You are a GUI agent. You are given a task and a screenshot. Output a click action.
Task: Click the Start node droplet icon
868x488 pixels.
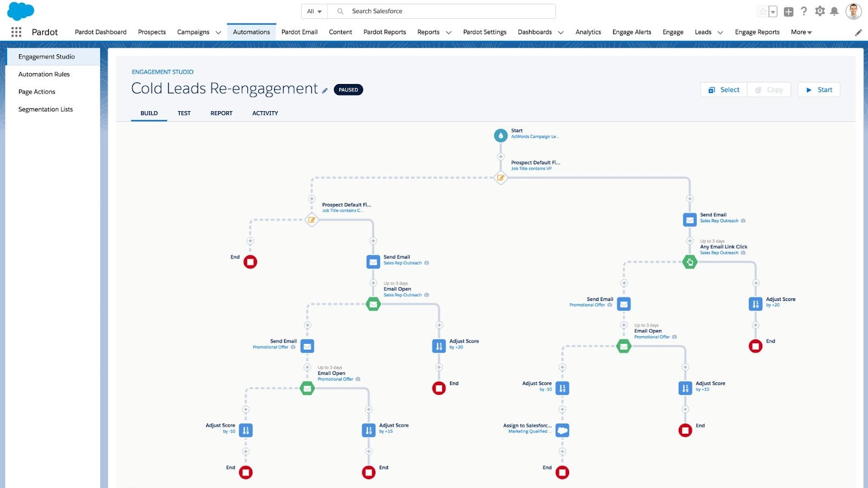pyautogui.click(x=500, y=135)
